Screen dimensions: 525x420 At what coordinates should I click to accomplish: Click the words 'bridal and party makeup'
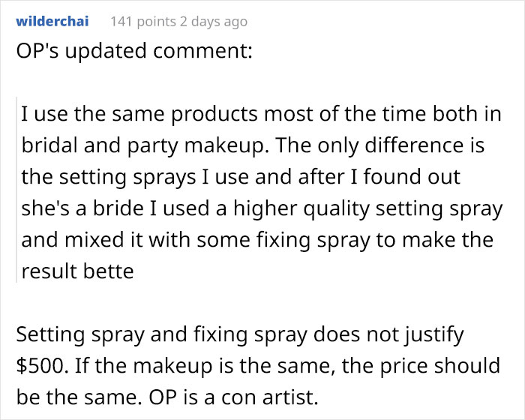pos(142,146)
